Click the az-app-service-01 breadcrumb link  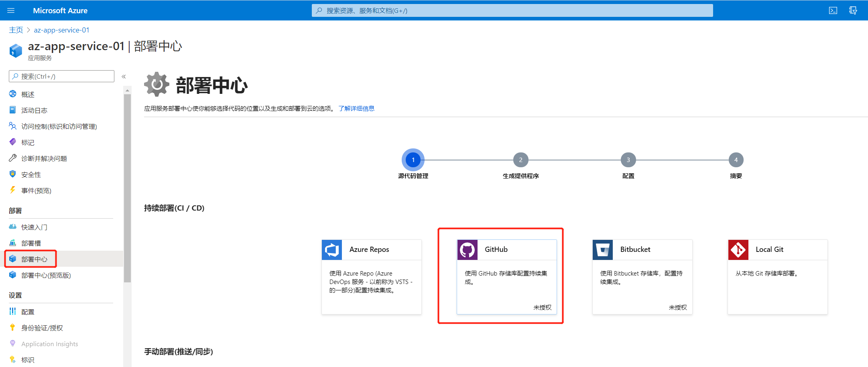62,30
